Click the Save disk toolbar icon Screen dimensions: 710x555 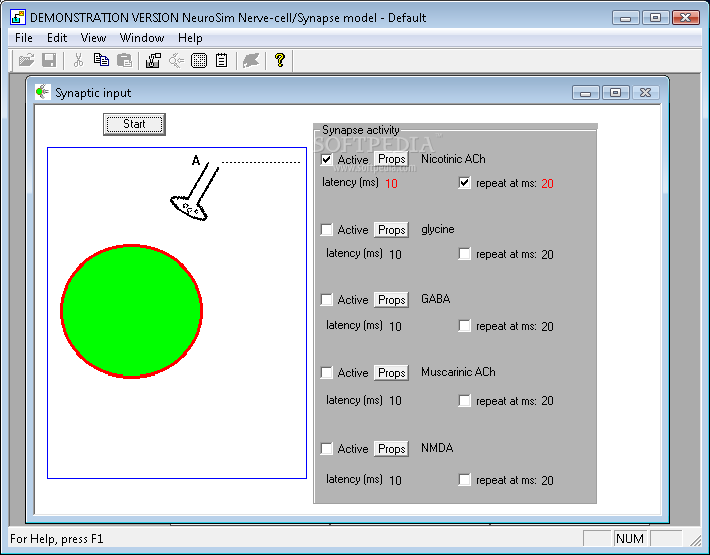[x=49, y=60]
